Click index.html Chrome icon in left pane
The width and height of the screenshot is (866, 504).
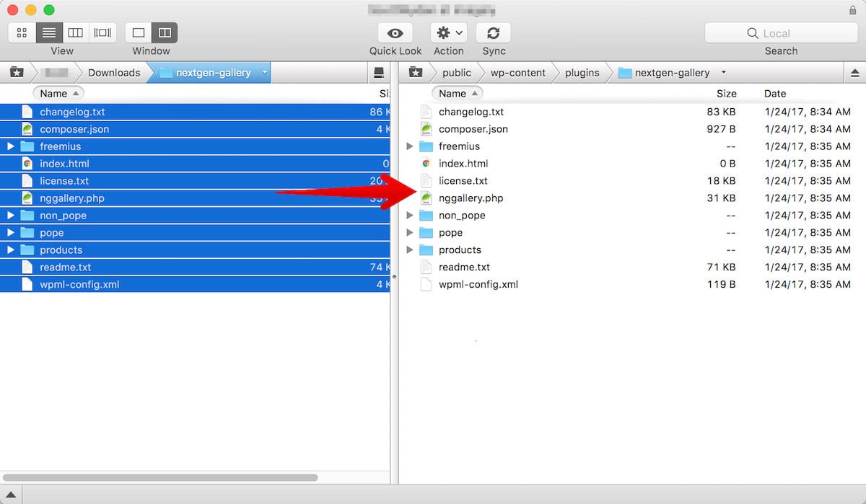[x=27, y=164]
